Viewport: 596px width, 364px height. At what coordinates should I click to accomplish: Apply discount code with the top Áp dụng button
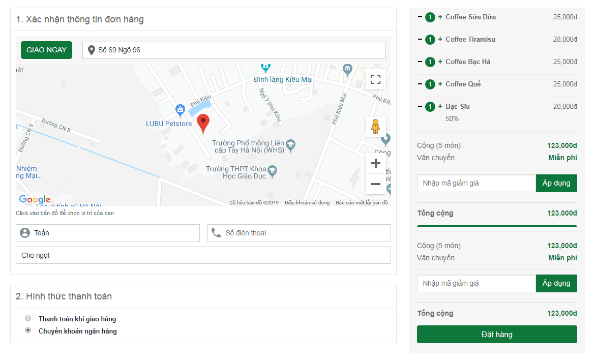point(556,183)
